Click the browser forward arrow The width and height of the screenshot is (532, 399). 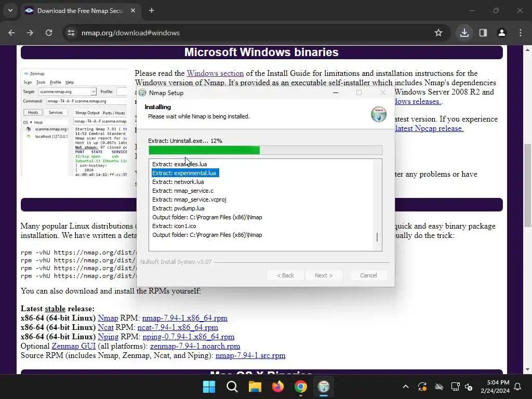(30, 33)
